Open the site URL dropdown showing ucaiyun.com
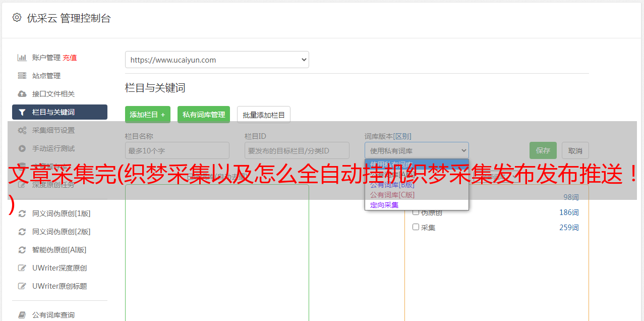Screen dimensions: 644x321 pyautogui.click(x=217, y=60)
